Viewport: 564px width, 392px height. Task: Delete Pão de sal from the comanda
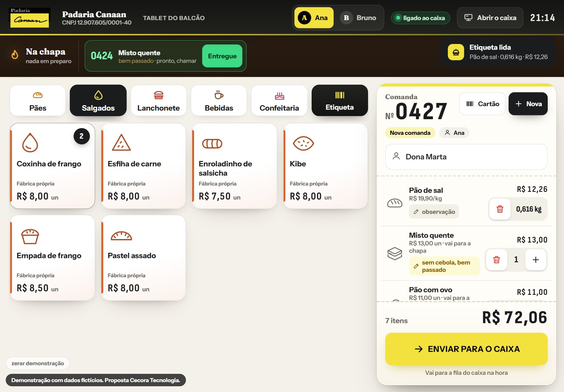pos(500,209)
